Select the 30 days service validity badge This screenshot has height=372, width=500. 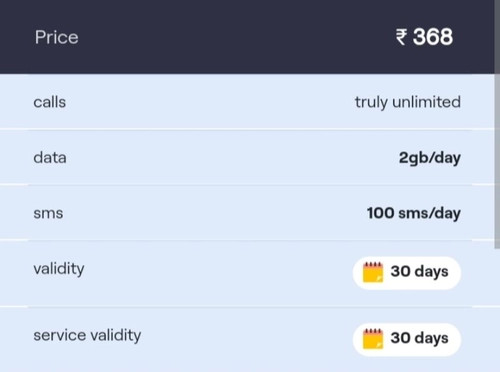(407, 339)
